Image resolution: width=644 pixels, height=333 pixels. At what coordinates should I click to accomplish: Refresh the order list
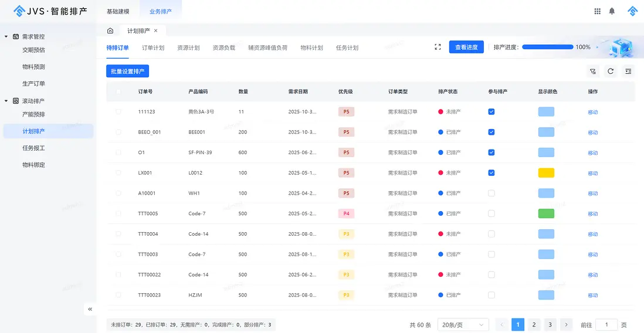tap(611, 72)
